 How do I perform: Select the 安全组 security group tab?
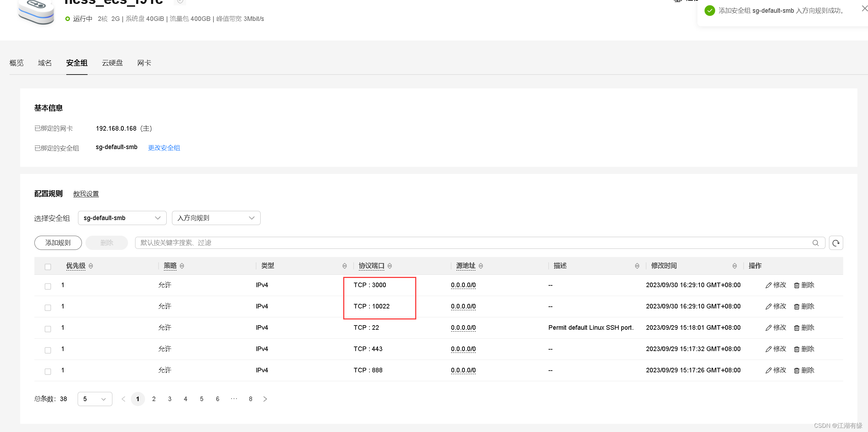(x=77, y=63)
